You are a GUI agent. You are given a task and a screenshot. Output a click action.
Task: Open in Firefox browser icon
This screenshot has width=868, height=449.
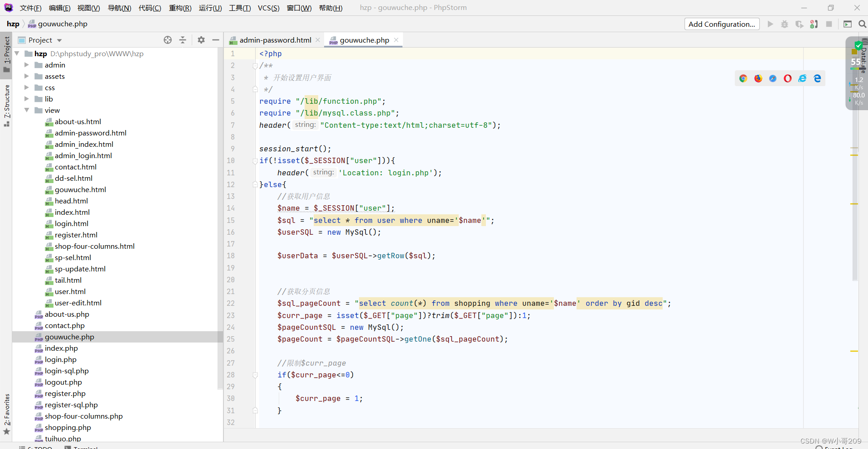point(758,78)
